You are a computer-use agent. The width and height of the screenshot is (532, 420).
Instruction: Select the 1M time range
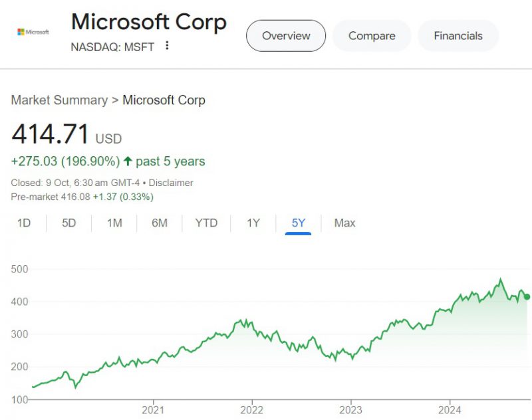114,223
